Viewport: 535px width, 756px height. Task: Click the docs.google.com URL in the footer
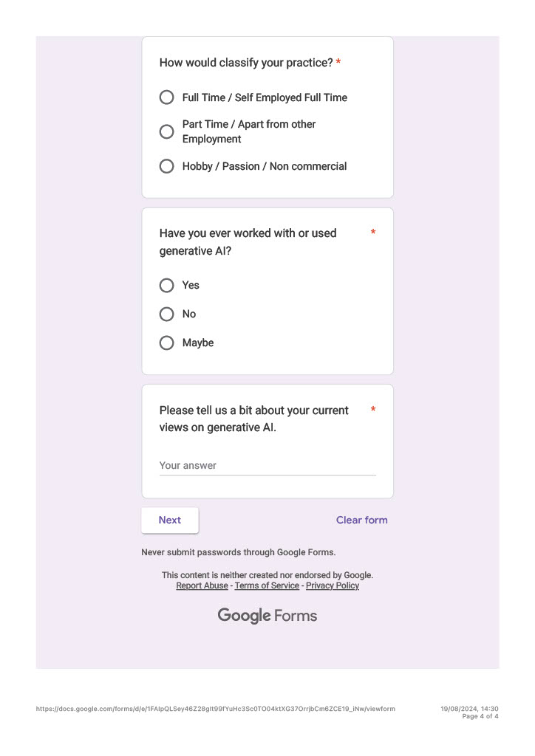216,709
